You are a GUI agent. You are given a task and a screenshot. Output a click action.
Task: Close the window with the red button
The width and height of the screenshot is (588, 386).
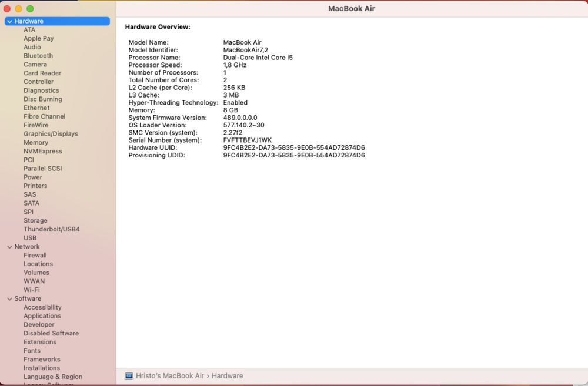click(6, 9)
